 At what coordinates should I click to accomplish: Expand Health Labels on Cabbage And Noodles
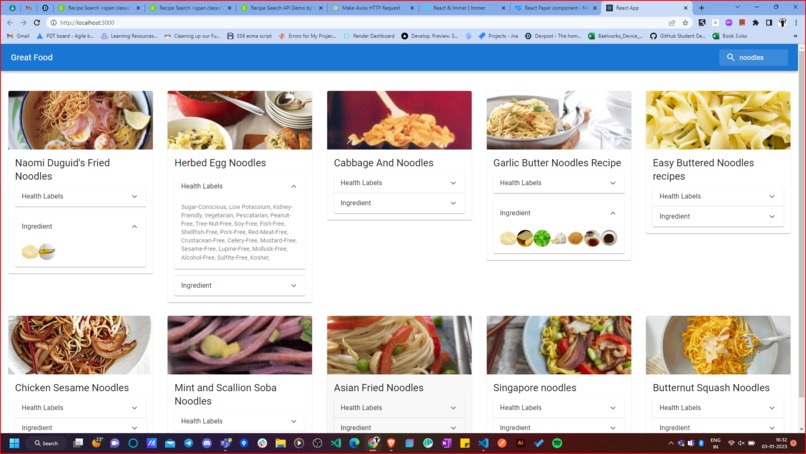tap(399, 183)
